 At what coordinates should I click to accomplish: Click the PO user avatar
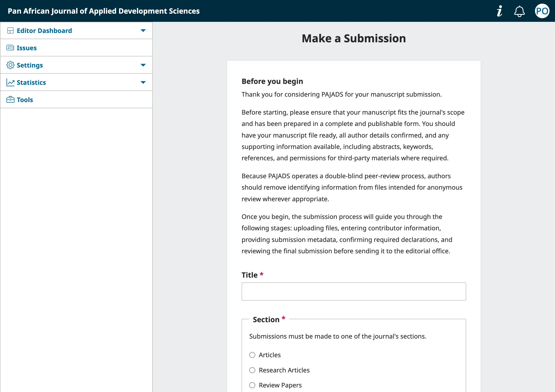coord(542,11)
